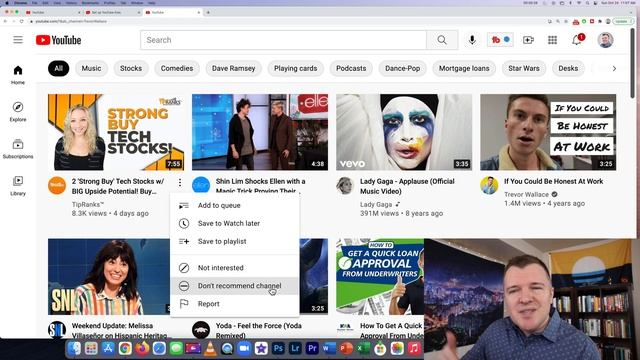The image size is (640, 360).
Task: Open the Create video camera icon
Action: click(528, 40)
